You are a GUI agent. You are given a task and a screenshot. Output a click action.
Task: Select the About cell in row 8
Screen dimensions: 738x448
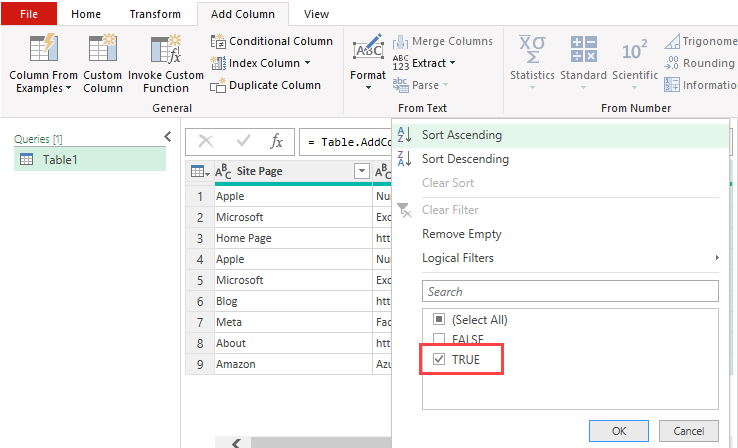[293, 343]
